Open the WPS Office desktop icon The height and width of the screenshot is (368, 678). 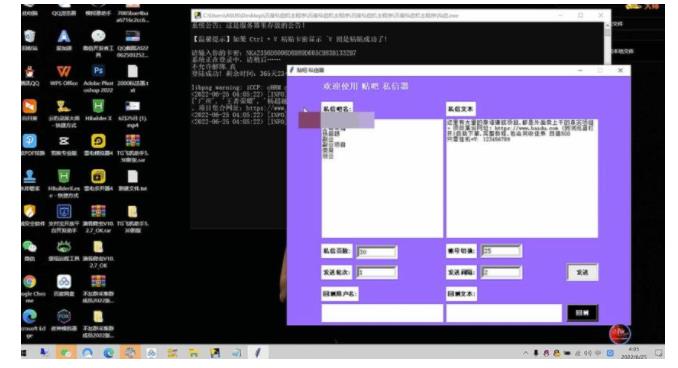point(64,75)
